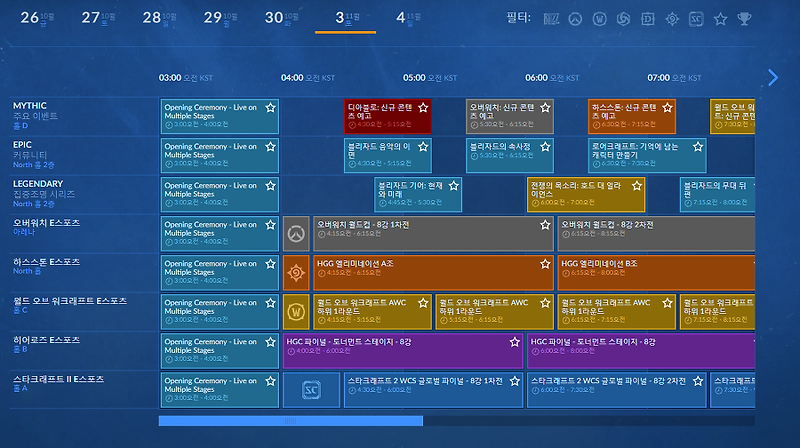Click WoW logo tile in esports row
Screen dimensions: 800x448
296,312
